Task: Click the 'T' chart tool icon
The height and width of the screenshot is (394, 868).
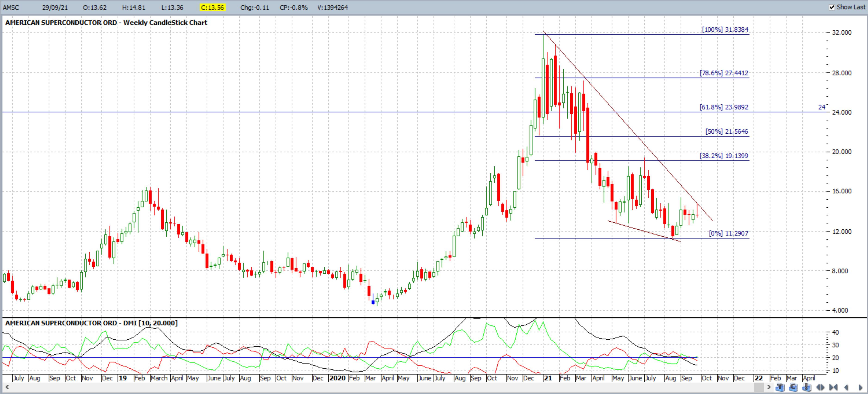Action: (781, 387)
